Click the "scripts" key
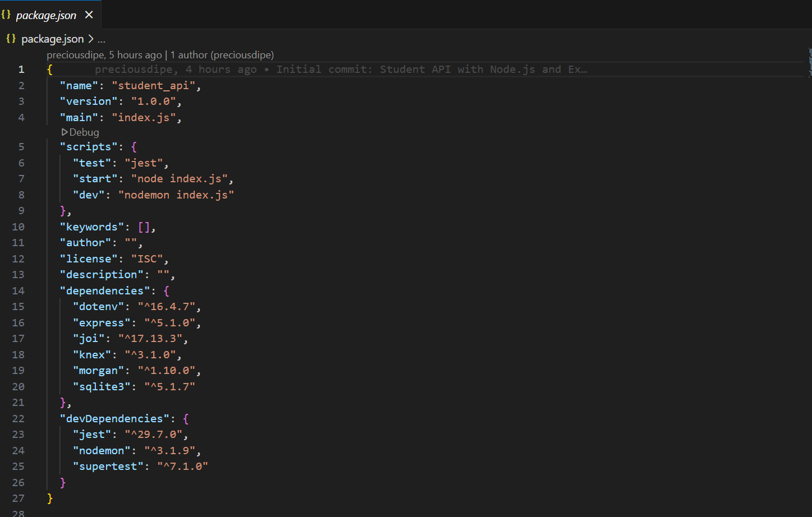Image resolution: width=812 pixels, height=517 pixels. click(89, 147)
